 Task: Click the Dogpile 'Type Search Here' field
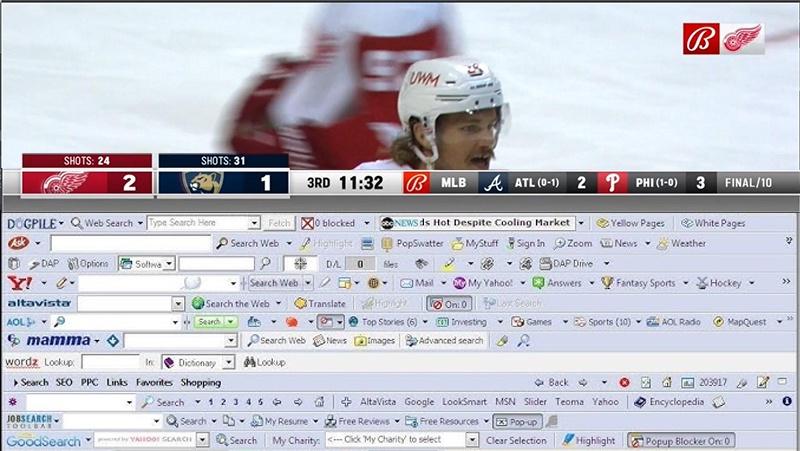[x=198, y=223]
